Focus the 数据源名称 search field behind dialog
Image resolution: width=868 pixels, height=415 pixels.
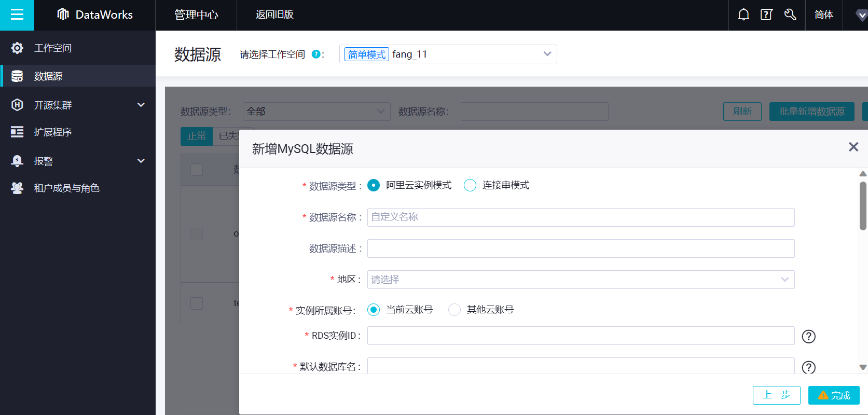534,112
